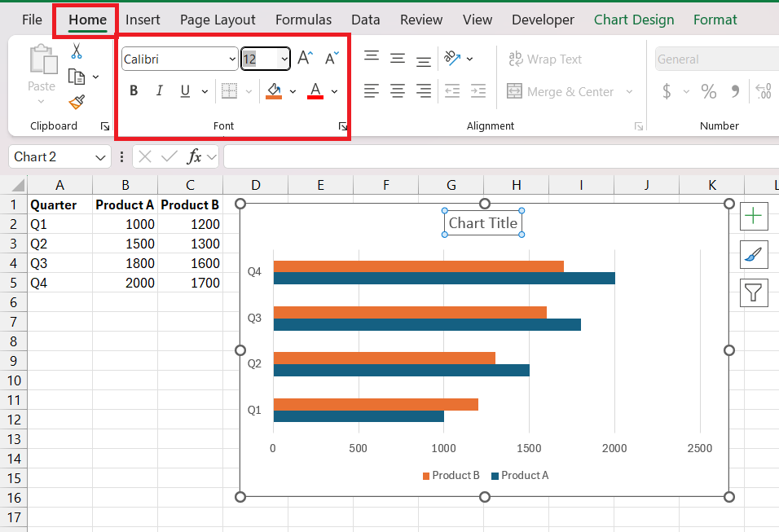Toggle bold formatting
The height and width of the screenshot is (532, 779).
pyautogui.click(x=134, y=90)
